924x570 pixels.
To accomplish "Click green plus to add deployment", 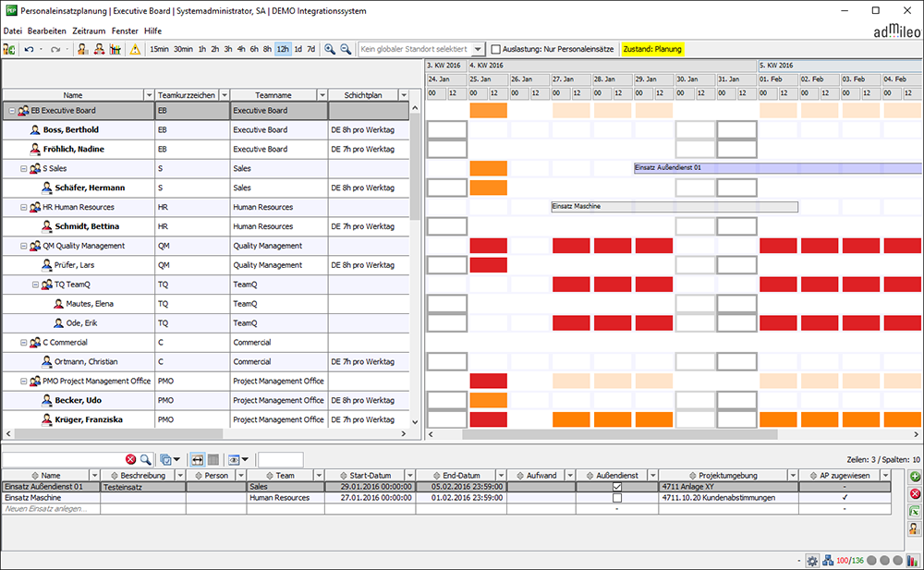I will tap(915, 477).
